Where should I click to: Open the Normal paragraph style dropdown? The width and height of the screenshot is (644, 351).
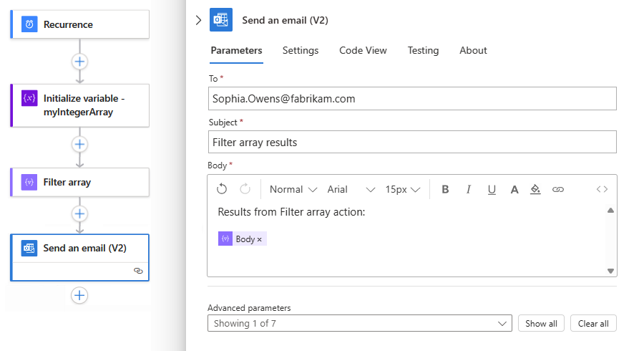pyautogui.click(x=293, y=189)
